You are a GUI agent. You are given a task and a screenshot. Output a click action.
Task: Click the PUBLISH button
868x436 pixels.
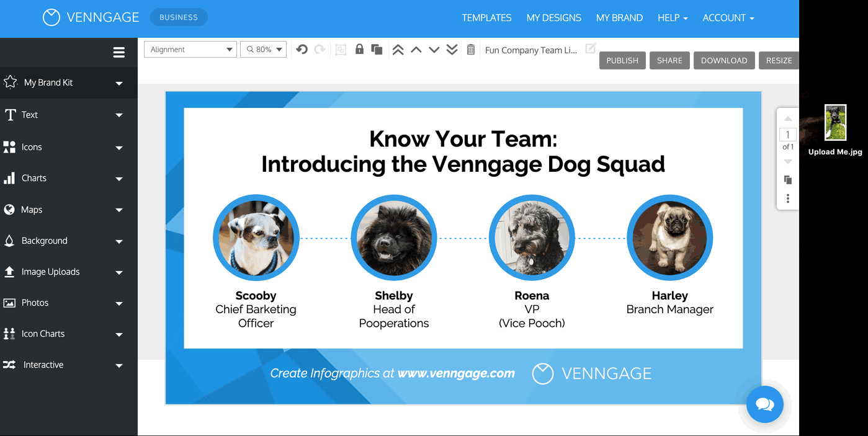click(x=622, y=60)
